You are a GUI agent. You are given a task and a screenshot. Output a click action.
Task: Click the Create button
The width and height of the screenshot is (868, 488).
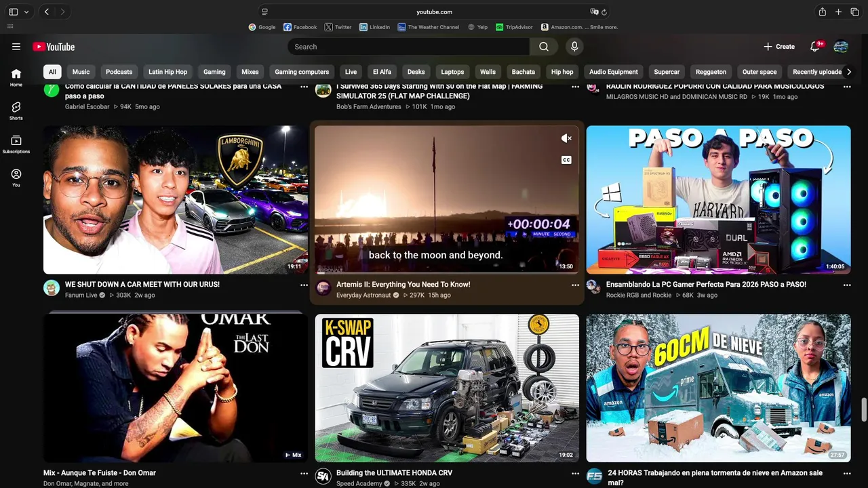779,47
